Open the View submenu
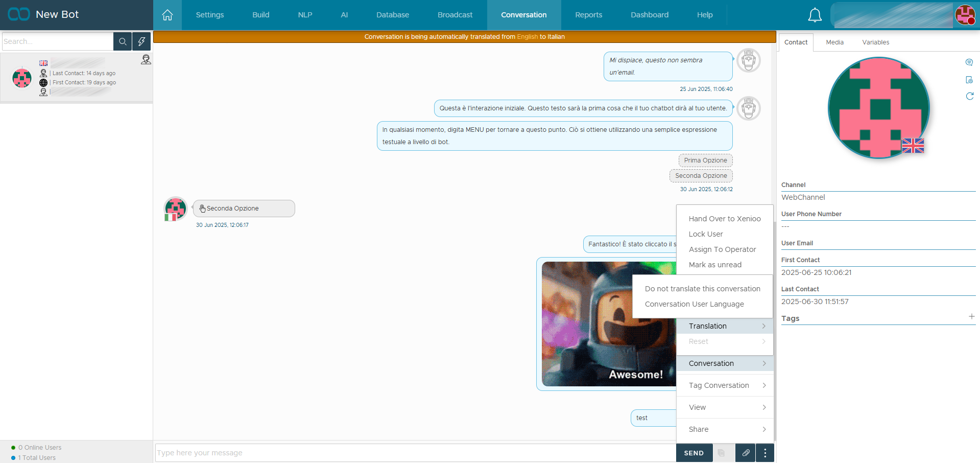Screen dimensions: 980x463 tap(724, 407)
